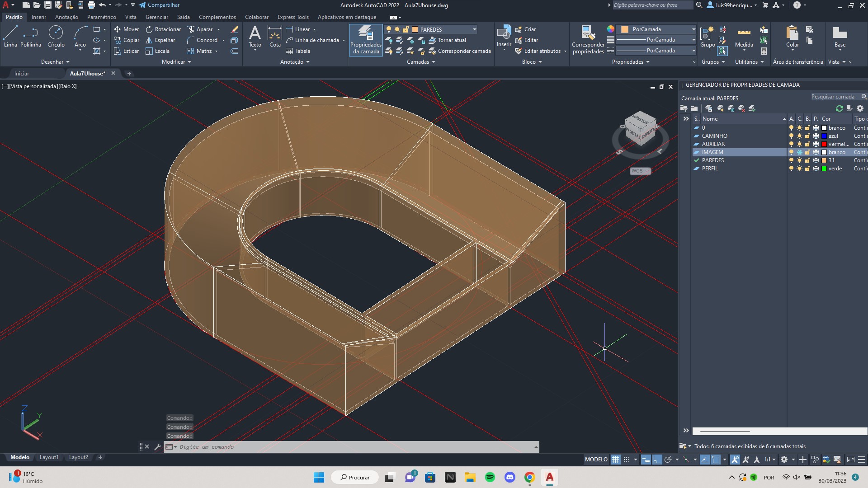Viewport: 868px width, 488px height.
Task: Click the PERFIL green color swatch
Action: click(824, 169)
